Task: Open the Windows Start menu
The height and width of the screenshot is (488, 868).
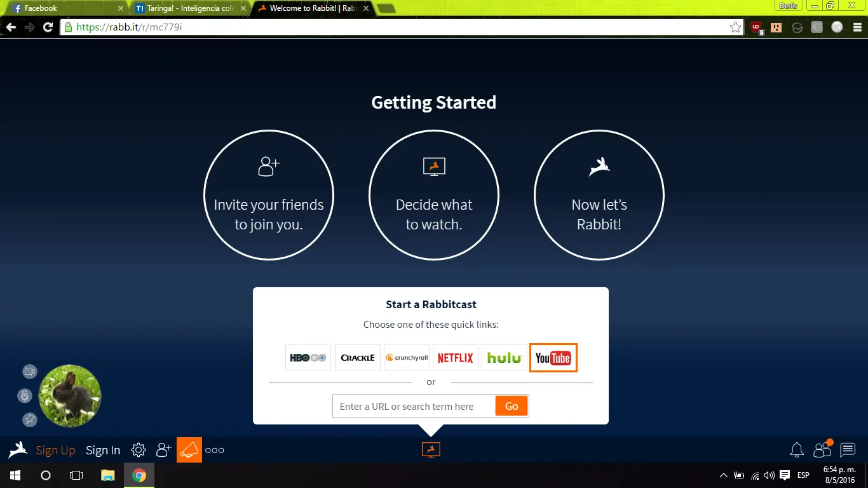Action: click(15, 475)
